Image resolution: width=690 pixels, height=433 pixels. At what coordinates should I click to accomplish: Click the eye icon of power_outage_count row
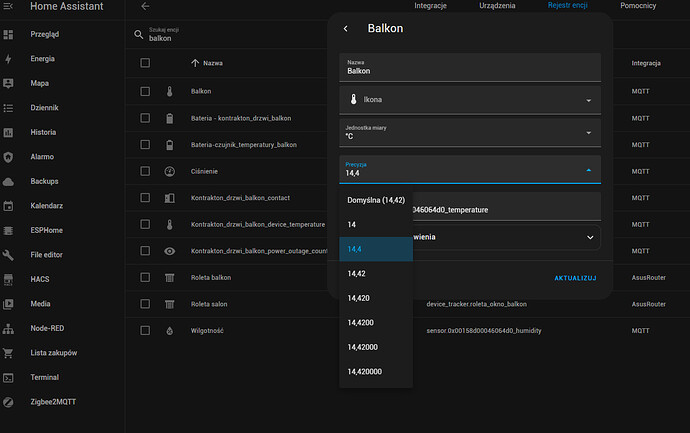[169, 251]
